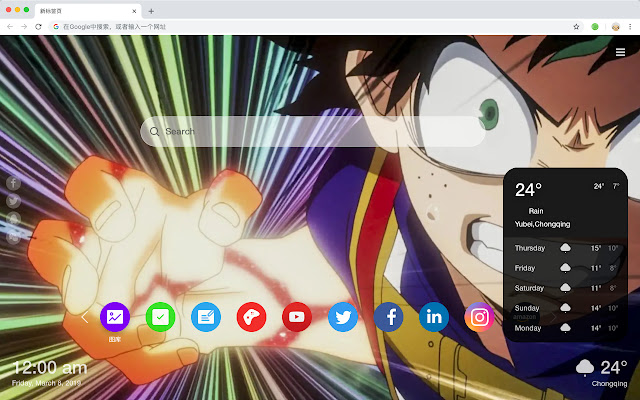Open the YouTube shortcut icon
Viewport: 640px width, 400px height.
[x=297, y=317]
